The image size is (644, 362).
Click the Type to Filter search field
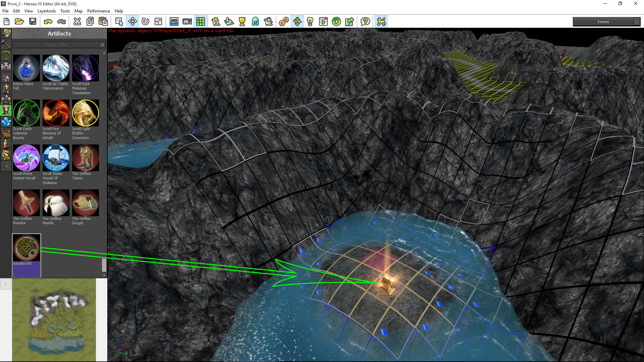pos(56,45)
